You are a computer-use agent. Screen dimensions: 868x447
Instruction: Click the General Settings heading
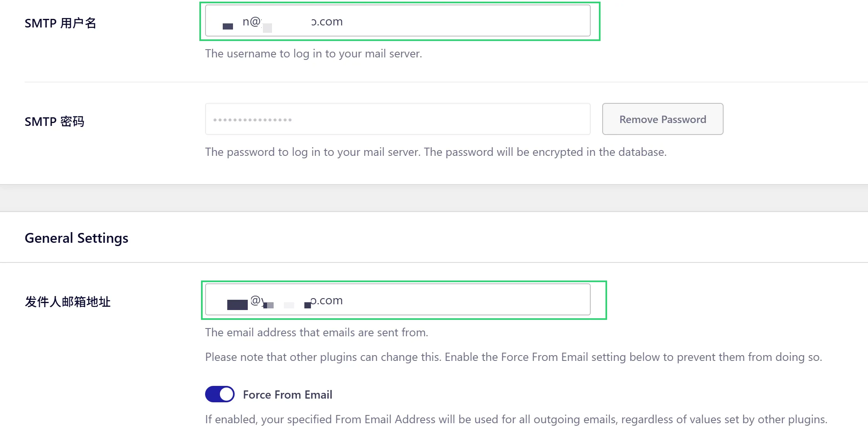pyautogui.click(x=76, y=238)
